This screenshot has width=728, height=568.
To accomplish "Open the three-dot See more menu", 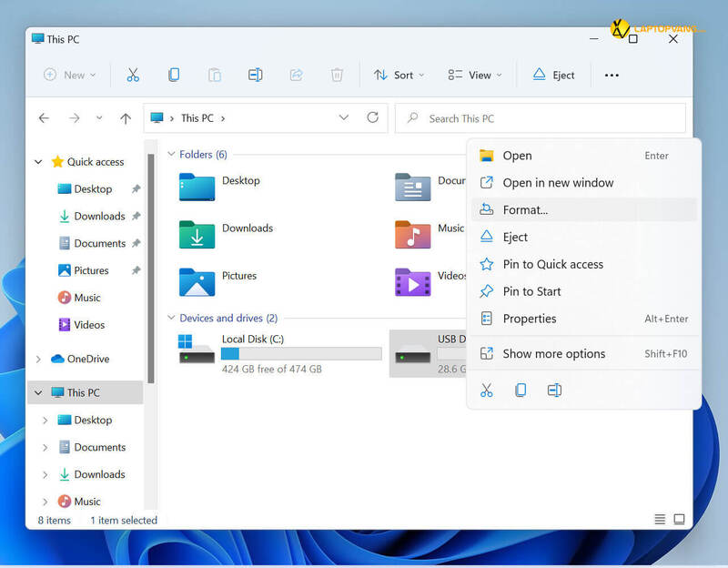I will coord(612,75).
